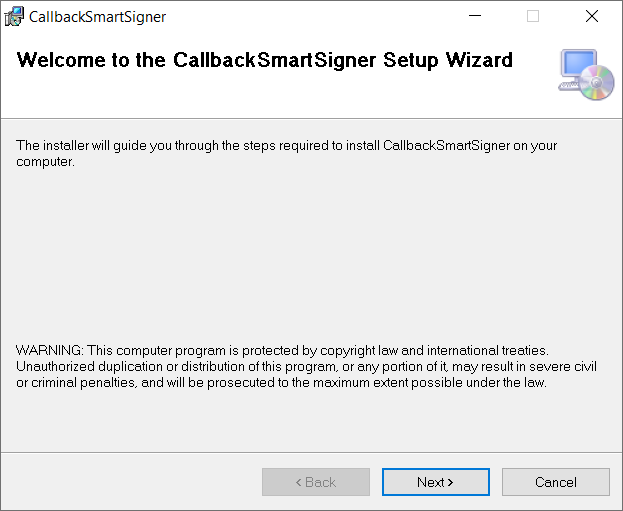The height and width of the screenshot is (511, 623).
Task: Click the greyed-out maximize box
Action: pyautogui.click(x=533, y=16)
